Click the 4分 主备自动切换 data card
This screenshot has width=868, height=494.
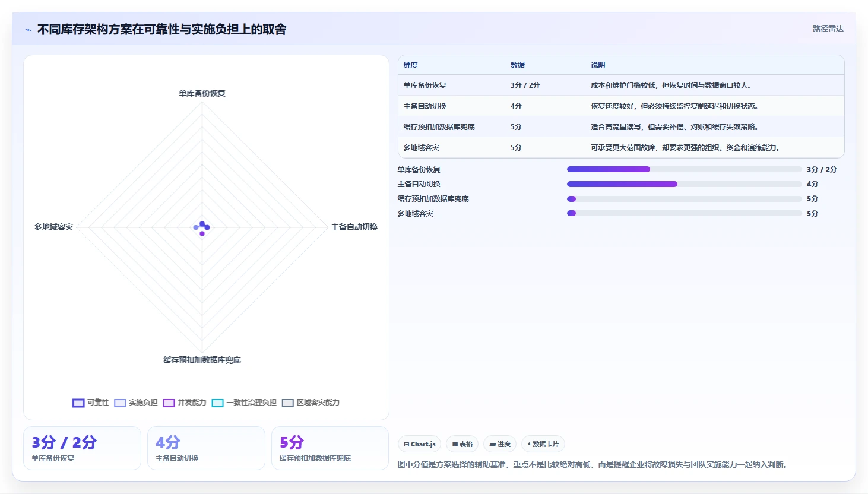(206, 448)
